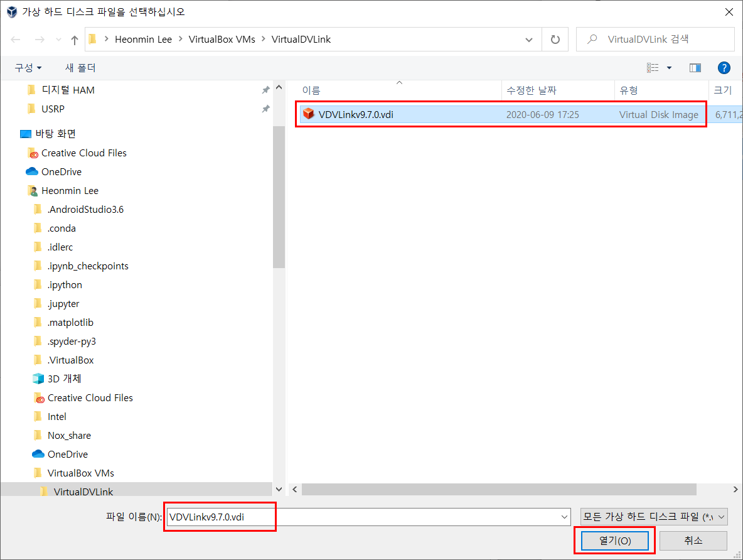
Task: Go forward with the right arrow
Action: pos(40,40)
